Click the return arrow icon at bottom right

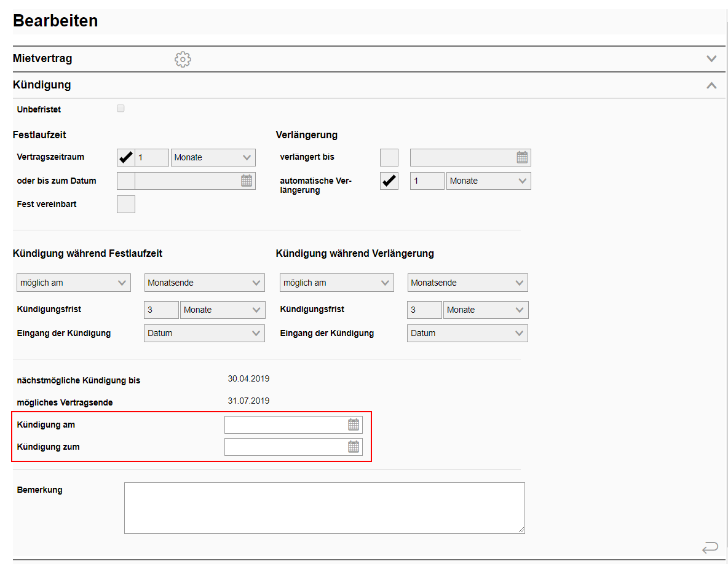tap(710, 547)
